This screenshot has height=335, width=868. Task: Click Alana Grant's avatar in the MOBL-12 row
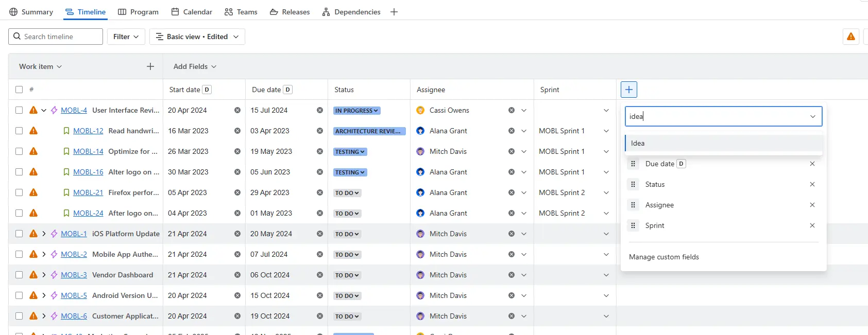coord(420,131)
